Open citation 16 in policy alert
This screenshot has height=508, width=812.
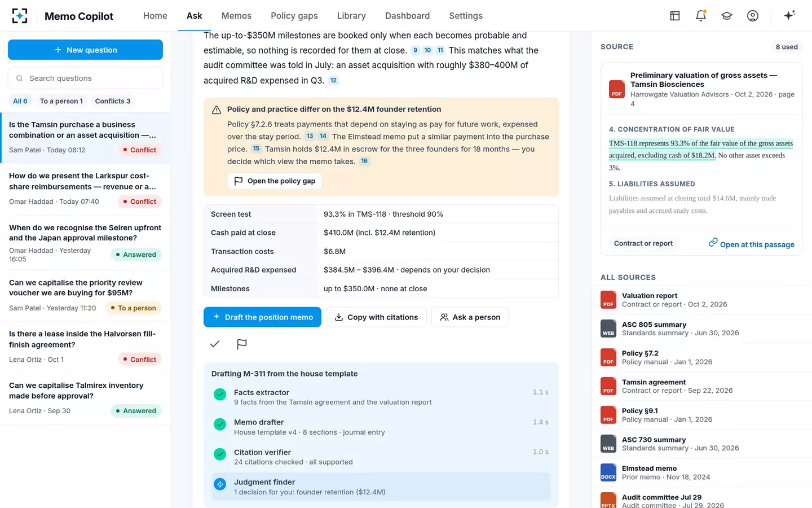(364, 161)
